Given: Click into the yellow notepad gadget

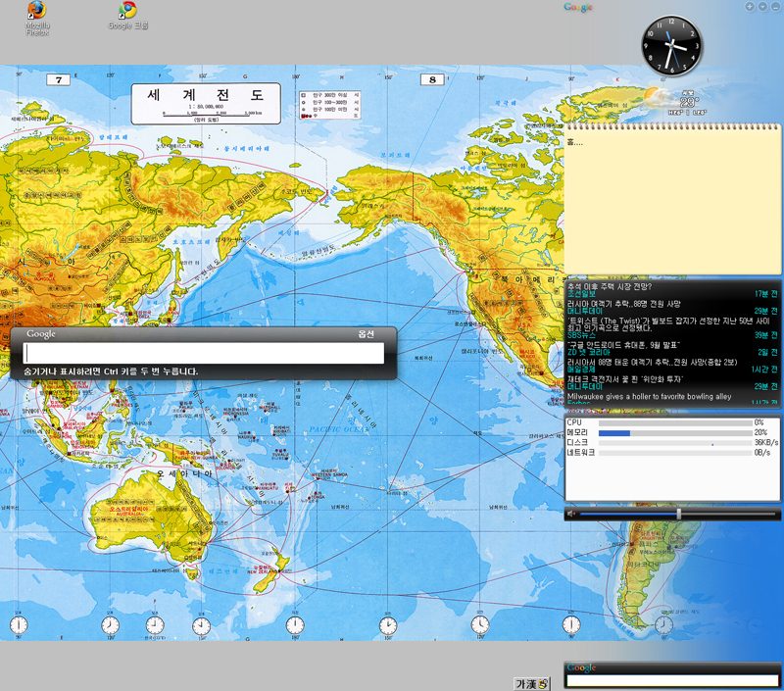Looking at the screenshot, I should coord(672,196).
